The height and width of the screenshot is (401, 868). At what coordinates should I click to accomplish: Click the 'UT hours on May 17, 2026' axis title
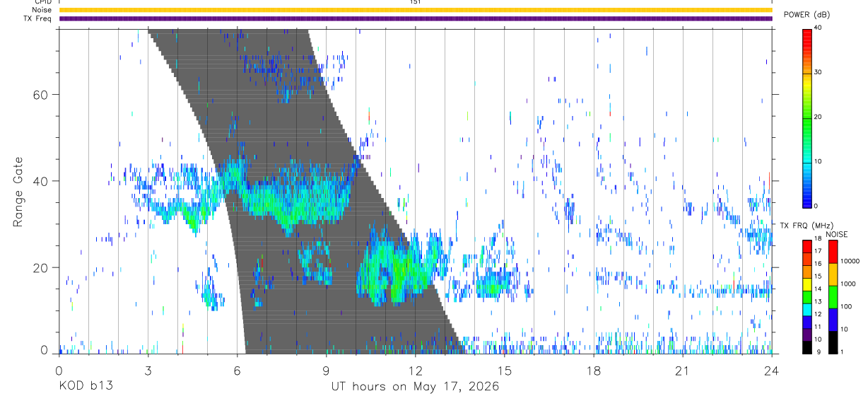pos(415,387)
